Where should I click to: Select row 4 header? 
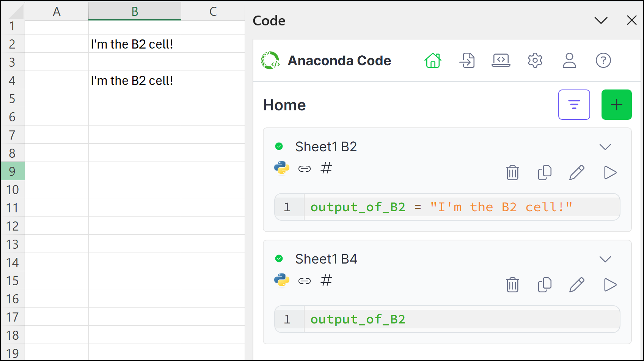tap(13, 80)
